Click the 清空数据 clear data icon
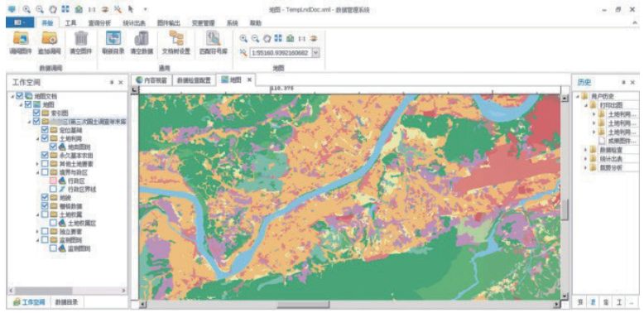Screen dimensions: 644x313 142,39
